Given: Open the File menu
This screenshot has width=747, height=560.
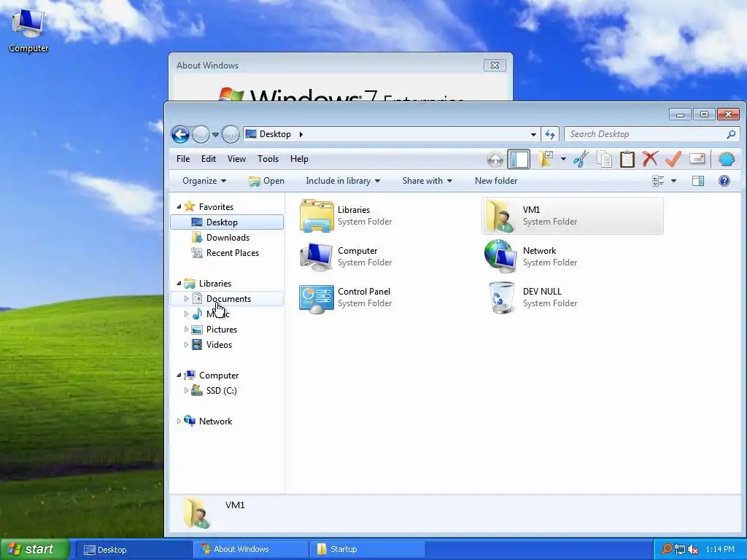Looking at the screenshot, I should click(x=183, y=159).
